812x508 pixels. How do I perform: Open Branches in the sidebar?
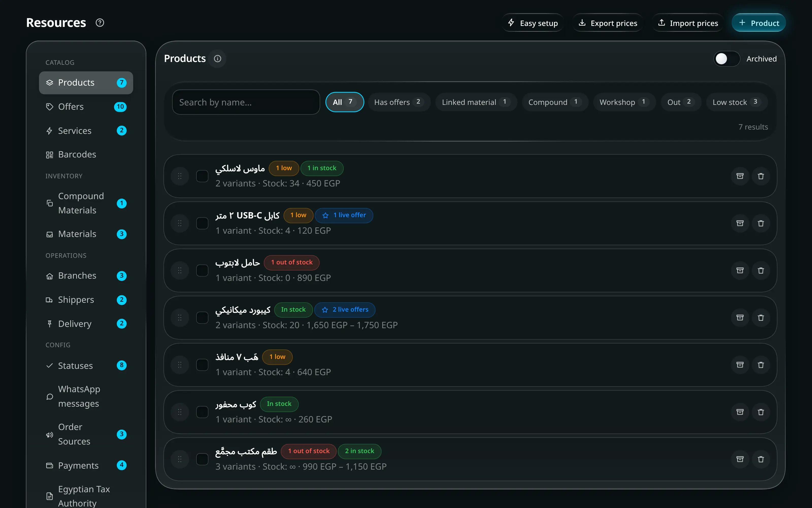pos(86,276)
